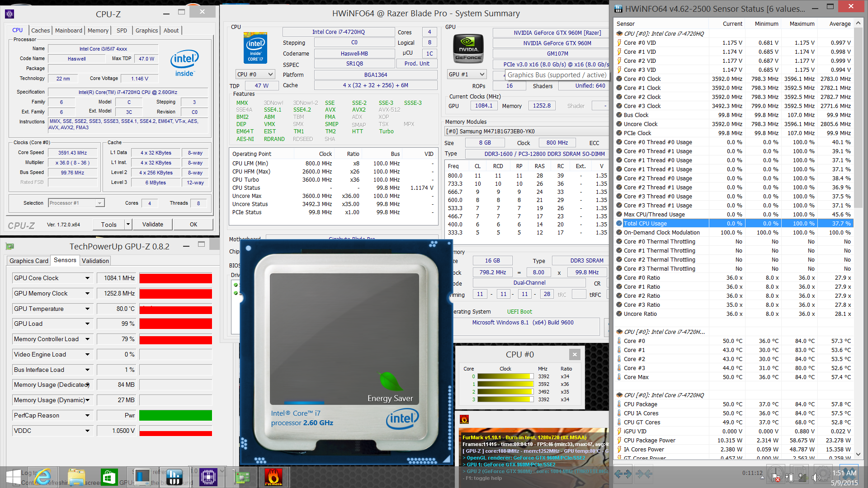868x488 pixels.
Task: Open File Explorer from the taskbar
Action: click(x=76, y=477)
